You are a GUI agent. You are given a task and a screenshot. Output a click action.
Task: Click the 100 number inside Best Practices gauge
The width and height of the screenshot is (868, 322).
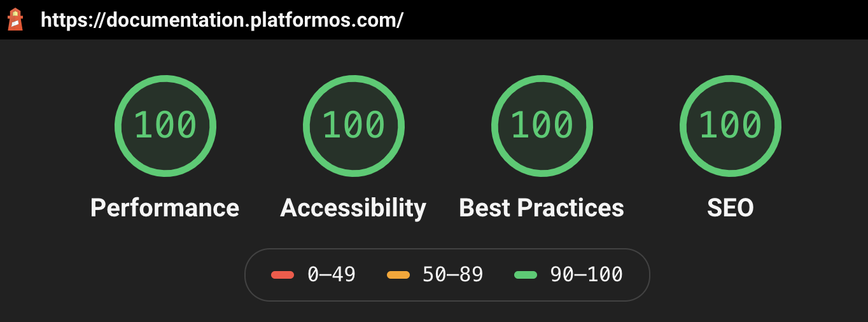tap(542, 125)
